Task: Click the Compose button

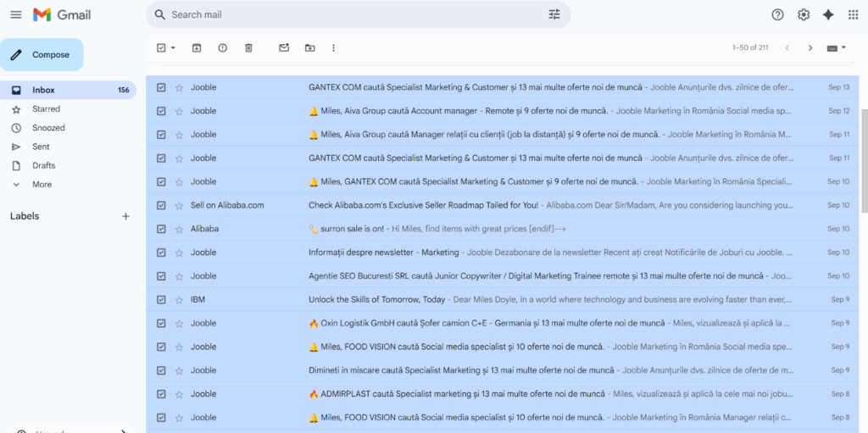Action: pos(42,55)
